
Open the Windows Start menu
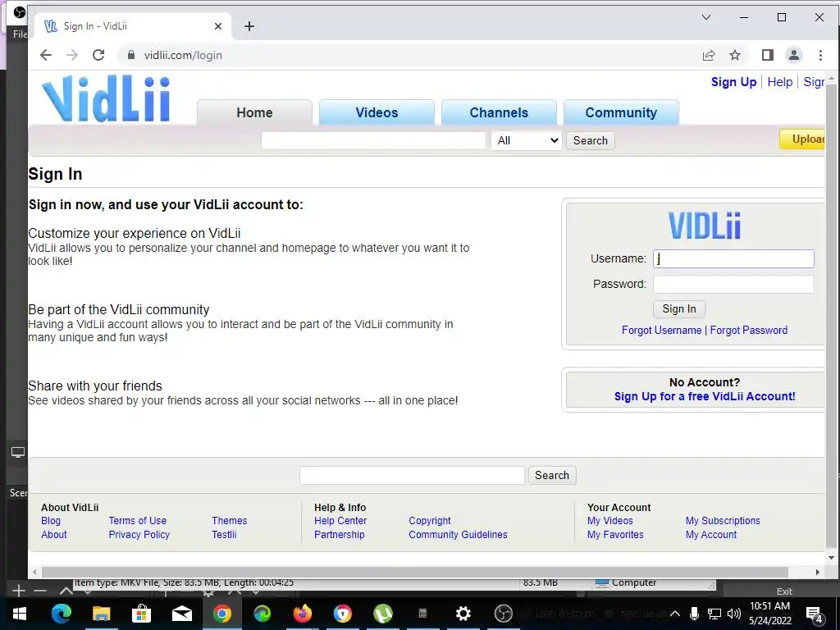pyautogui.click(x=20, y=614)
